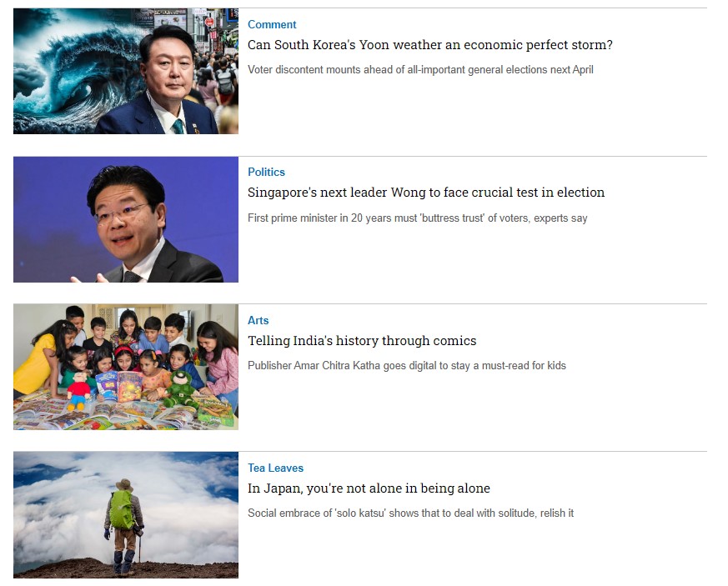Screen dimensions: 728x586
Task: Open the Arts category link
Action: pyautogui.click(x=259, y=321)
